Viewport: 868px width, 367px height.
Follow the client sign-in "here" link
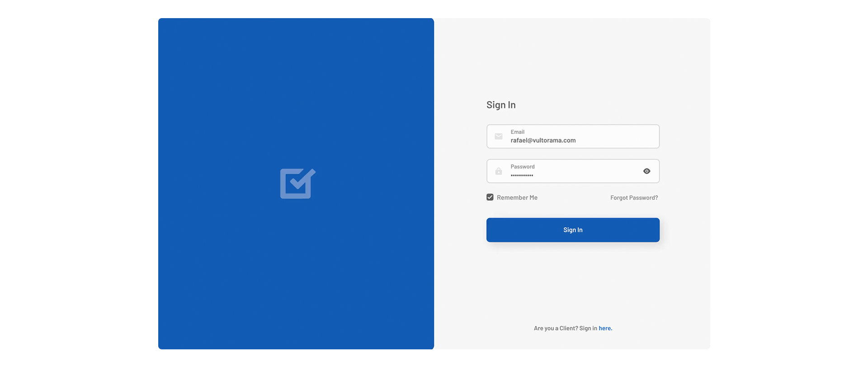[x=605, y=329]
